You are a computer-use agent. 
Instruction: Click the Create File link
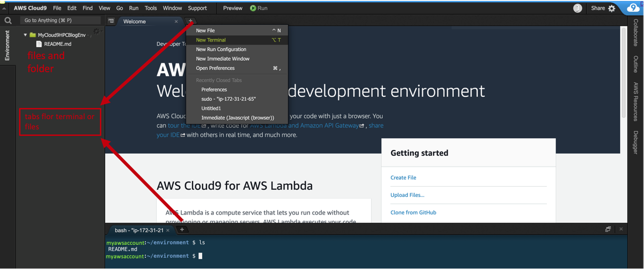click(403, 178)
